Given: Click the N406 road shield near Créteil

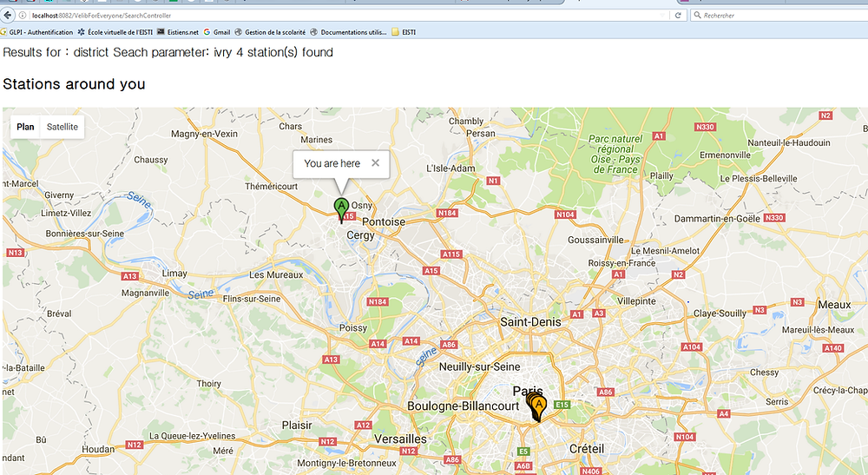Looking at the screenshot, I should 590,472.
